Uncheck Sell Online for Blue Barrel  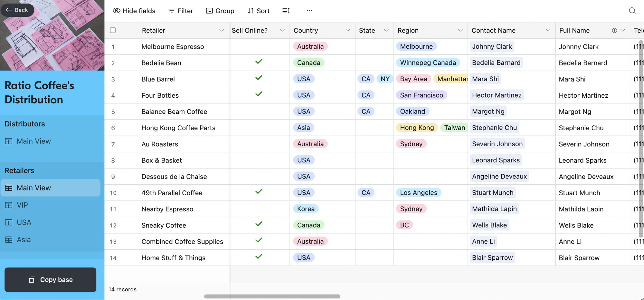click(x=259, y=78)
